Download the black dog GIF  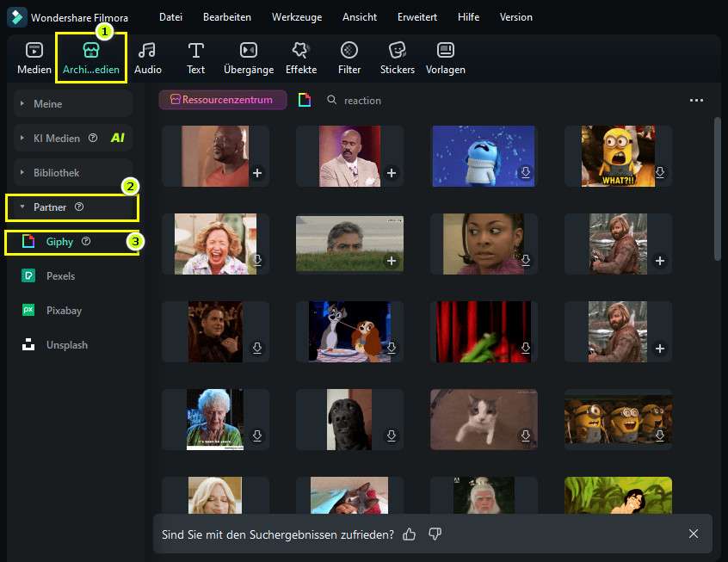pyautogui.click(x=392, y=435)
